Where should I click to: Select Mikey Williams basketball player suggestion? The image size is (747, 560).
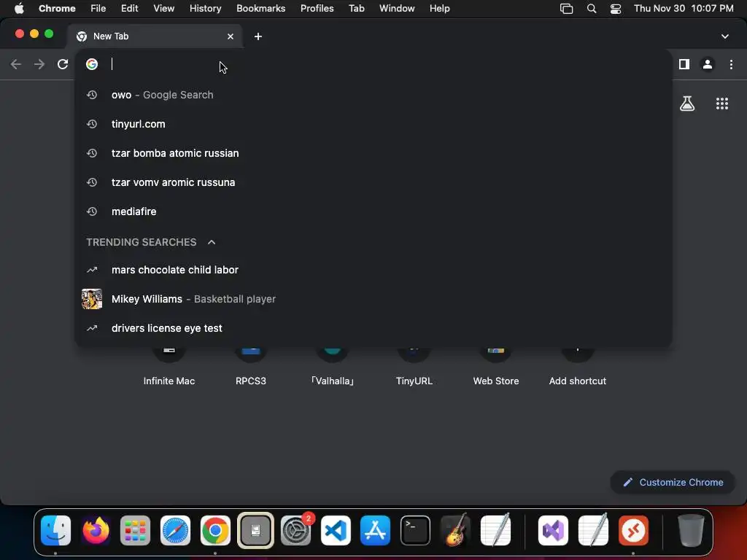(373, 298)
